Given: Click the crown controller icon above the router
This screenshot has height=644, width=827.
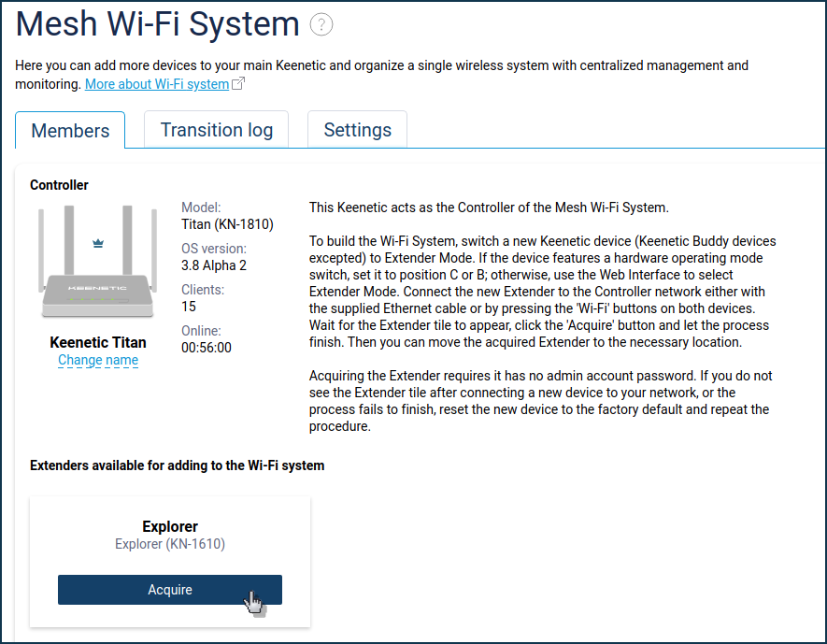Looking at the screenshot, I should [x=98, y=243].
